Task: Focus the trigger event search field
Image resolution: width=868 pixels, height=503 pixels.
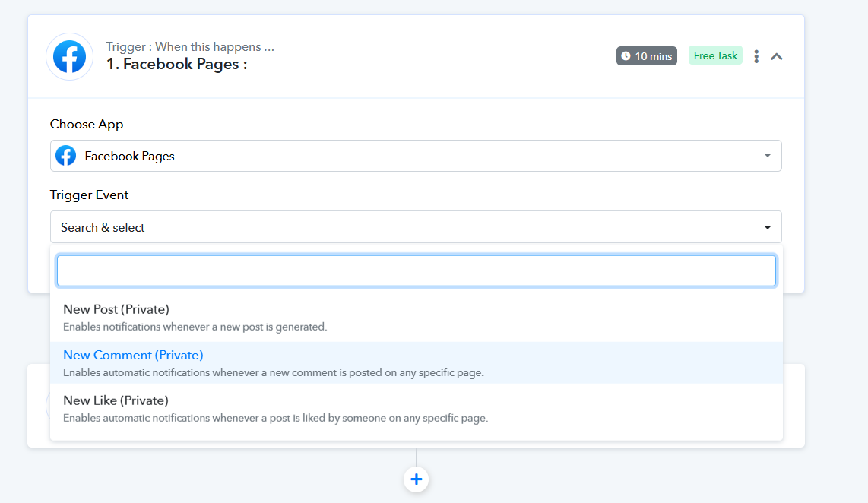Action: coord(417,270)
